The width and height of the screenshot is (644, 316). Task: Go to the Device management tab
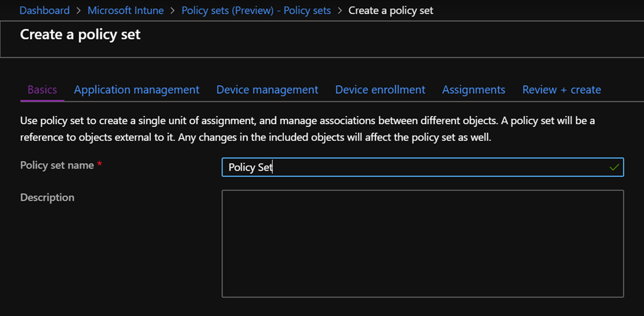tap(267, 89)
